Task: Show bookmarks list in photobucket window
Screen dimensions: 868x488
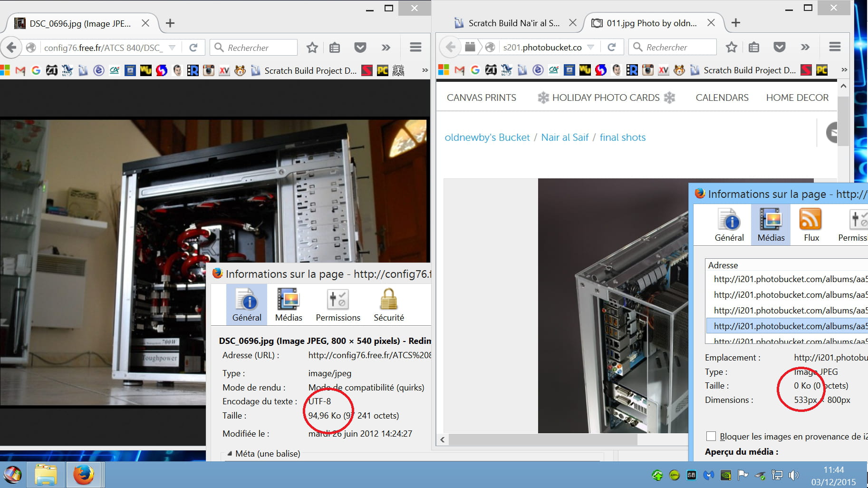Action: (x=754, y=47)
